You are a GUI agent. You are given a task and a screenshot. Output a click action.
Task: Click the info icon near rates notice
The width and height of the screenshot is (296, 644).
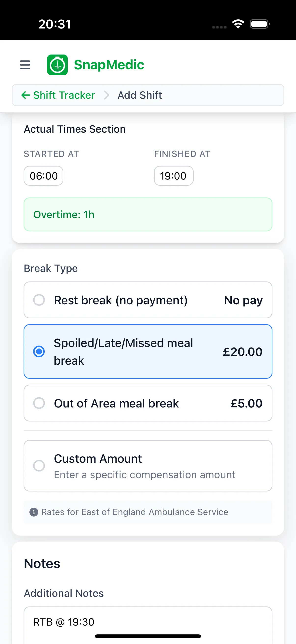(34, 512)
